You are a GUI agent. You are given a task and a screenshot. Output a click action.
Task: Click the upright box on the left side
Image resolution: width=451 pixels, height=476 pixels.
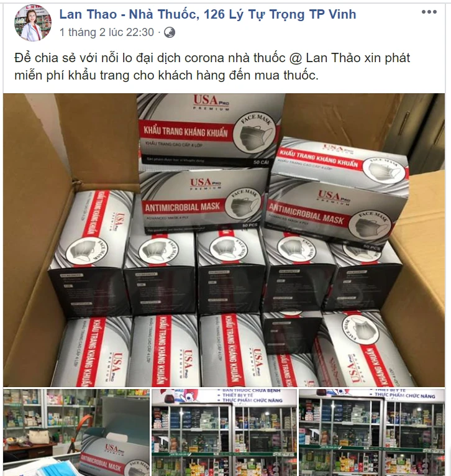91,254
